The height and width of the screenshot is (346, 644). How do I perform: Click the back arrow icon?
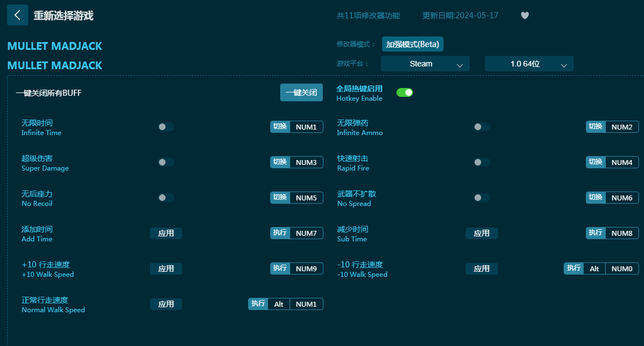pos(18,15)
